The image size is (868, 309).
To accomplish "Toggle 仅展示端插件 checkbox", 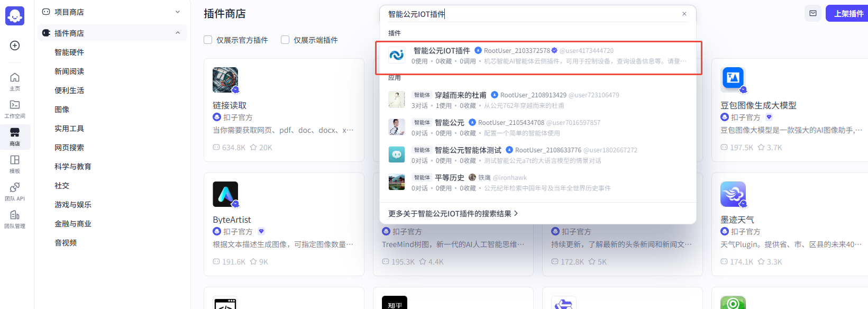I will coord(285,40).
